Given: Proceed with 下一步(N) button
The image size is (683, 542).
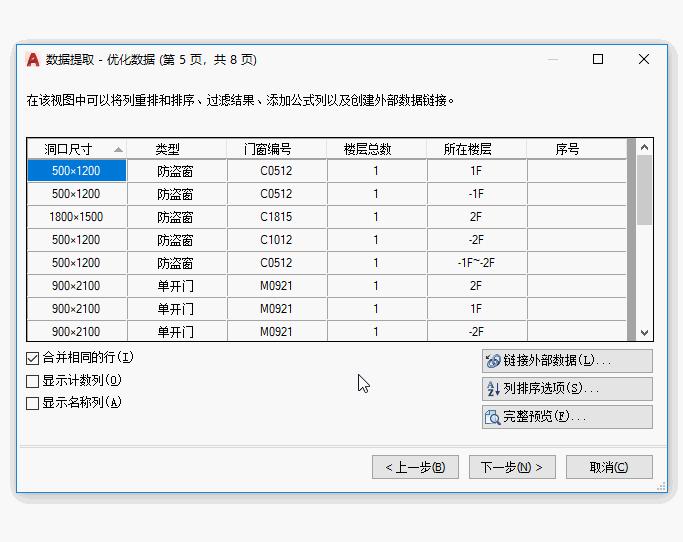Looking at the screenshot, I should tap(512, 467).
